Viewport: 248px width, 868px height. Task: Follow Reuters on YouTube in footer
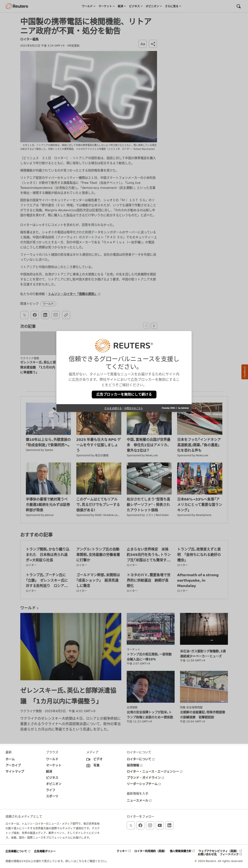point(160,825)
